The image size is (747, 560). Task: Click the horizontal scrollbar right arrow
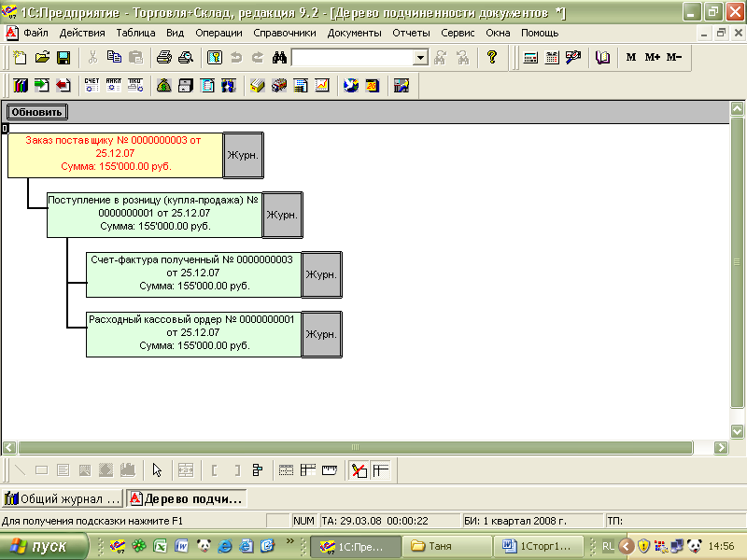coord(721,448)
